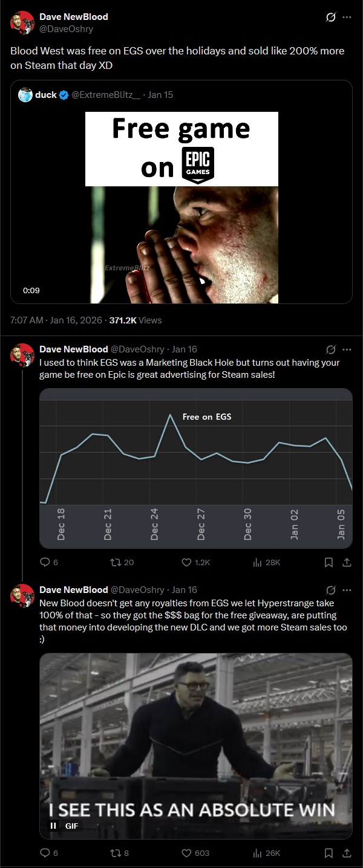Image resolution: width=363 pixels, height=868 pixels.
Task: Like the tweet with 603 likes
Action: tap(187, 853)
